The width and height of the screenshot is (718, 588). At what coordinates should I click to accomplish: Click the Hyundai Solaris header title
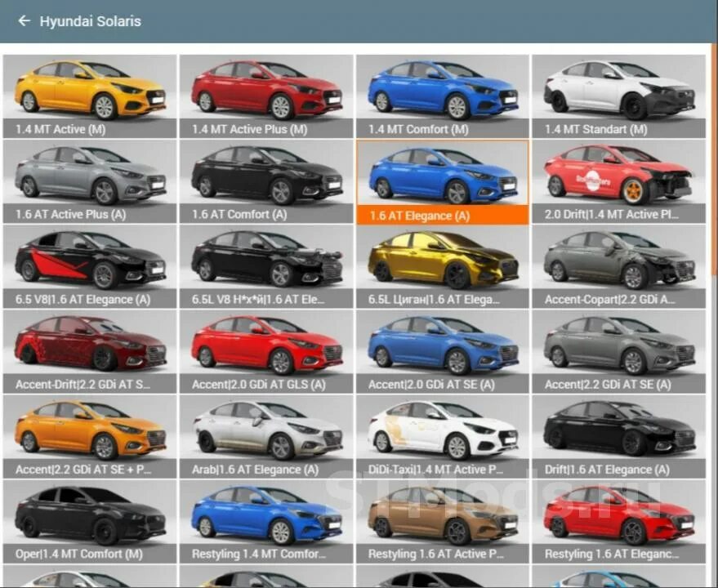click(90, 21)
